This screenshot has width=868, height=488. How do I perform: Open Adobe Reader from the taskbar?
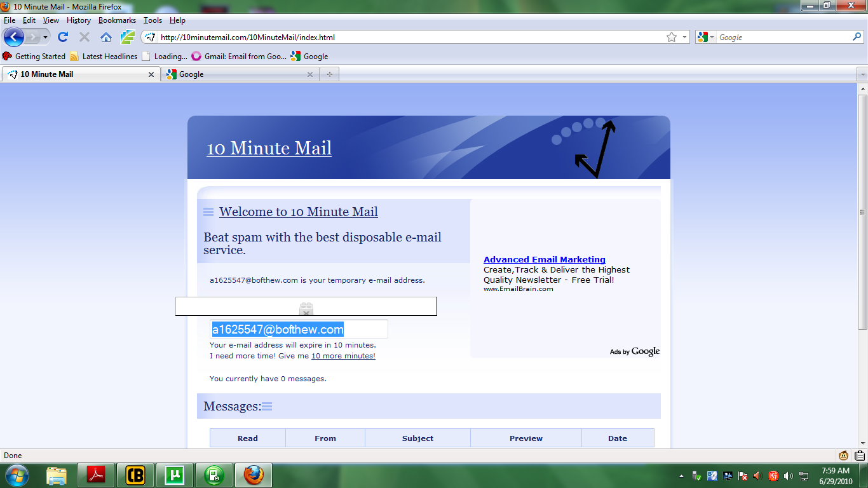(96, 473)
